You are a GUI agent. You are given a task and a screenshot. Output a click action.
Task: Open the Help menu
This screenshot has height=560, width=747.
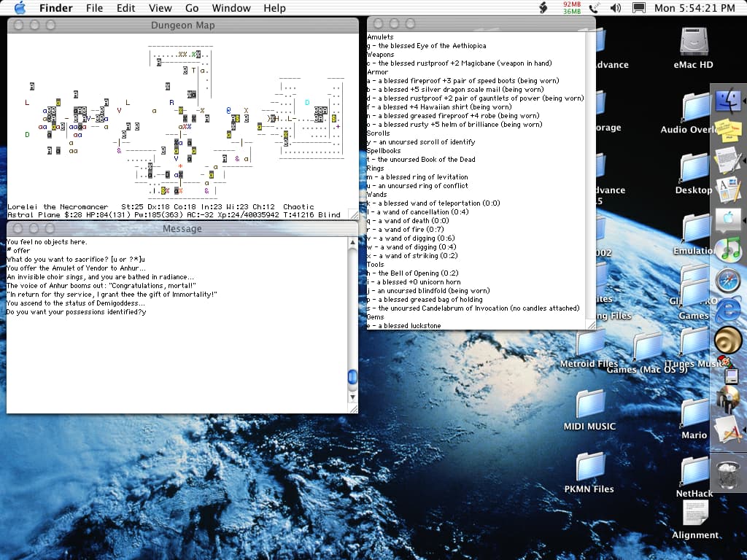click(274, 8)
